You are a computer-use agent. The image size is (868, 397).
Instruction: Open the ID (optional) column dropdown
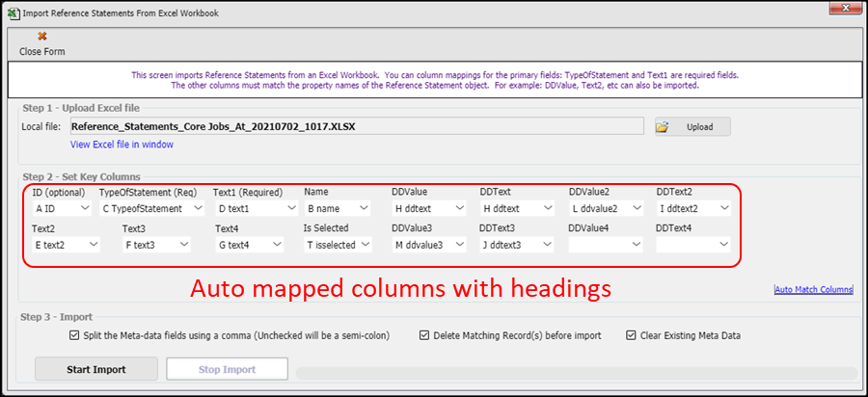click(84, 207)
